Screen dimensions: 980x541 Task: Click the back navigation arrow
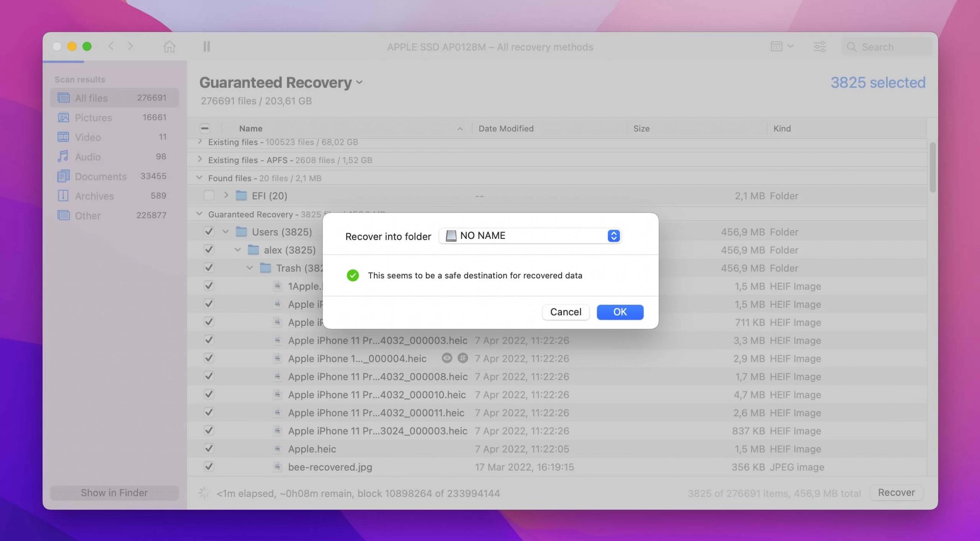pos(111,47)
